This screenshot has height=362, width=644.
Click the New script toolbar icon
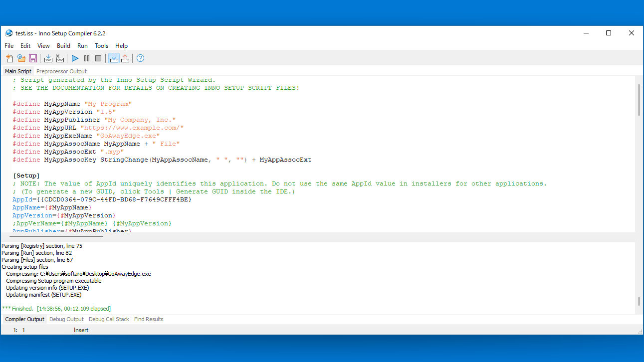click(9, 58)
